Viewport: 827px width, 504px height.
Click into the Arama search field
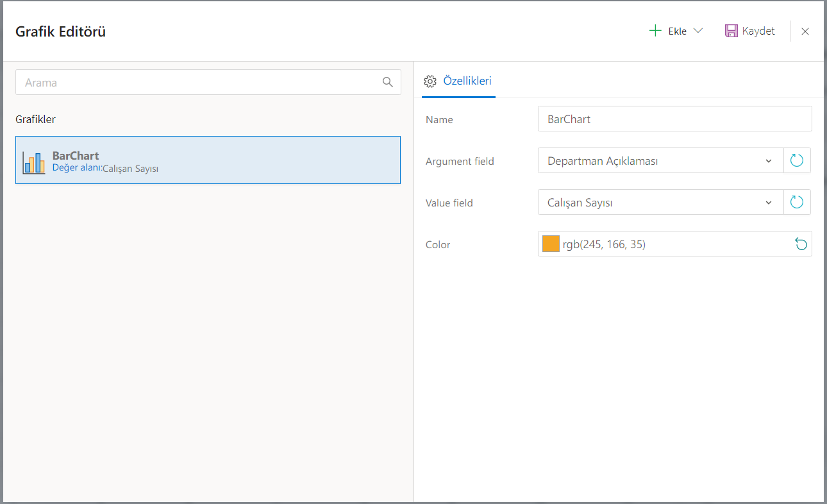coord(199,83)
